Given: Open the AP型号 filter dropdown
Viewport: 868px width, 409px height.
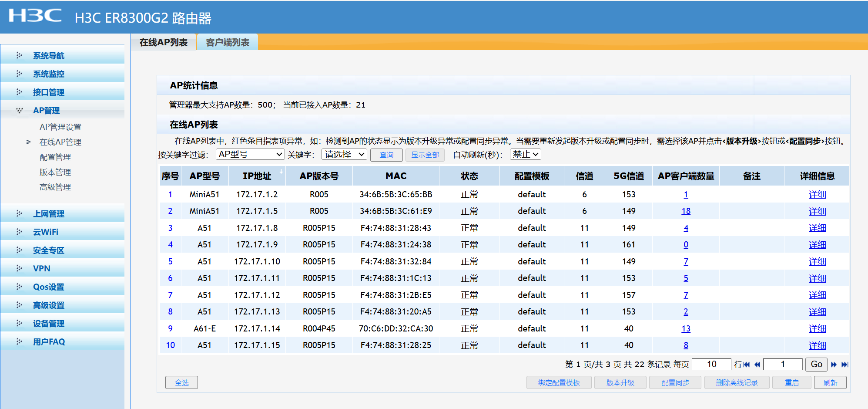Looking at the screenshot, I should (x=250, y=155).
